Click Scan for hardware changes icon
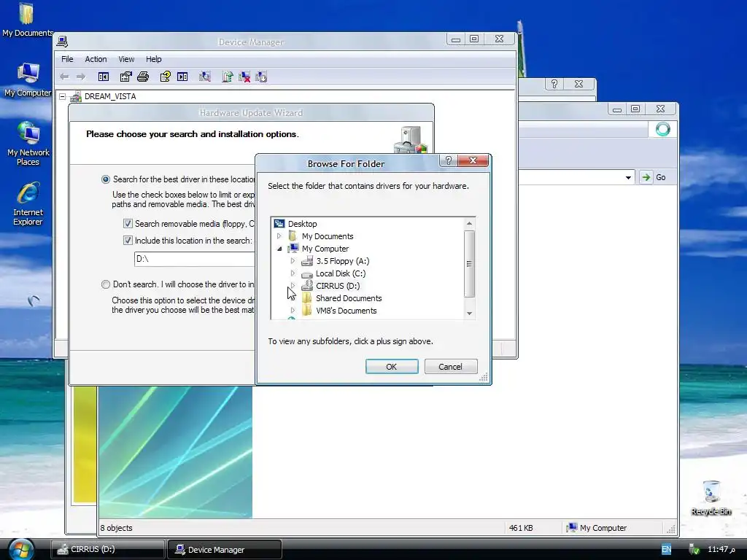 205,77
